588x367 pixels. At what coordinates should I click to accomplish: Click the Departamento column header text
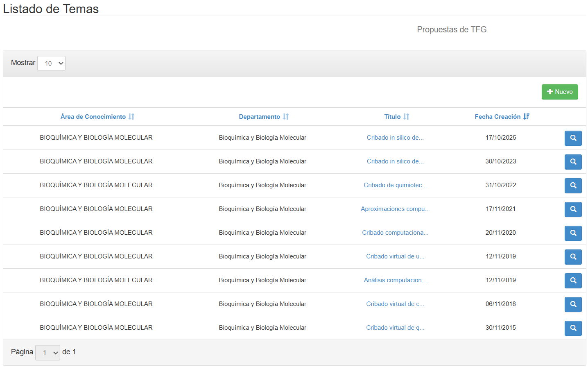click(x=259, y=117)
